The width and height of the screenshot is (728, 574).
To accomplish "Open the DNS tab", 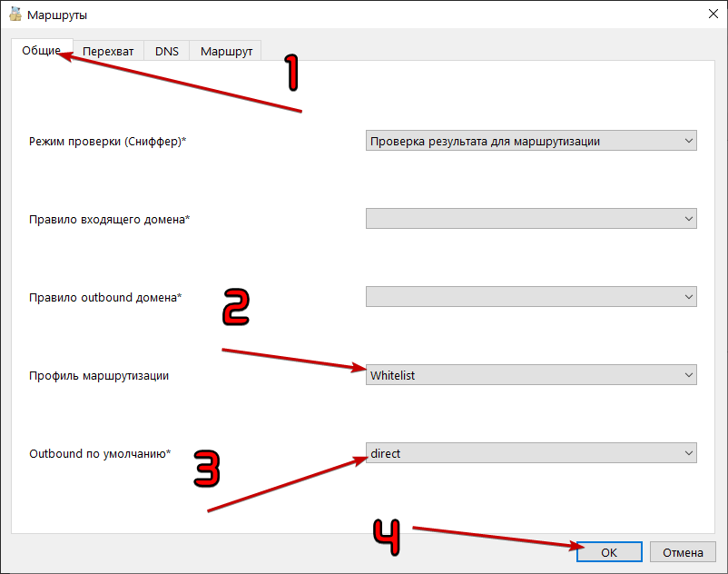I will [x=167, y=51].
